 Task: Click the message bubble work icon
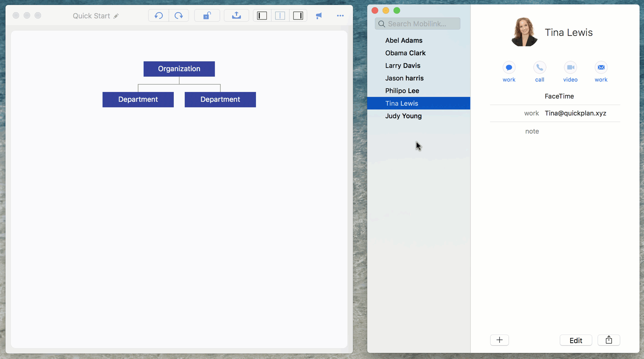pos(509,68)
